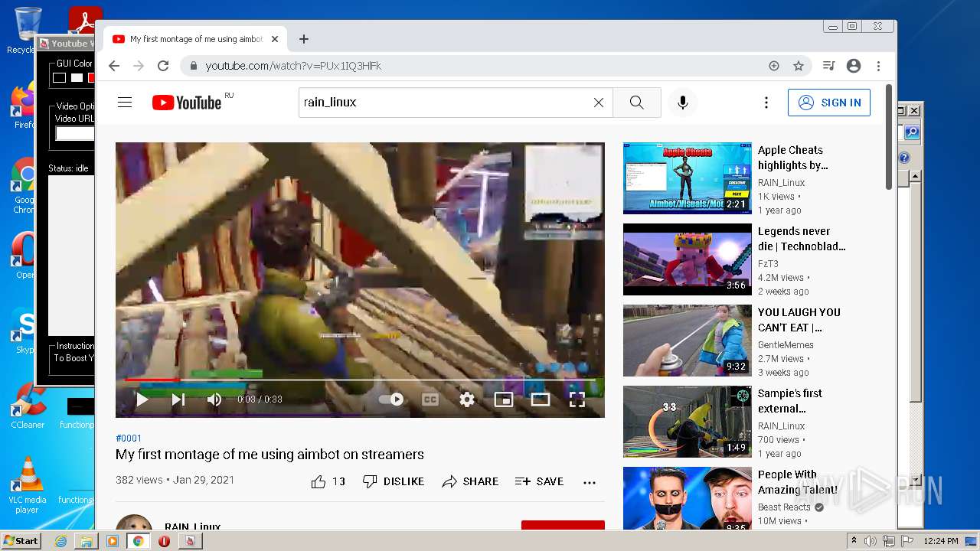Open the 'Sampie's first external' video title
Screen dimensions: 980x551
point(790,401)
